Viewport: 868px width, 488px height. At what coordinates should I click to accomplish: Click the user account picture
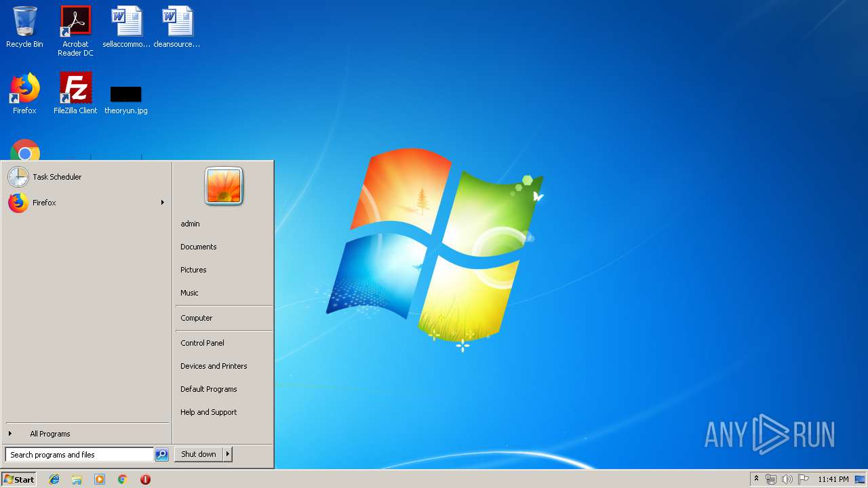click(224, 186)
